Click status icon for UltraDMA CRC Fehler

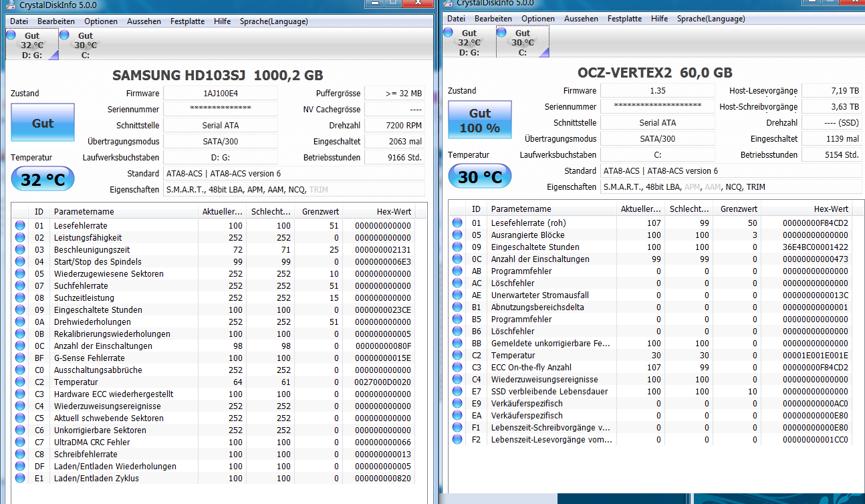click(x=20, y=443)
